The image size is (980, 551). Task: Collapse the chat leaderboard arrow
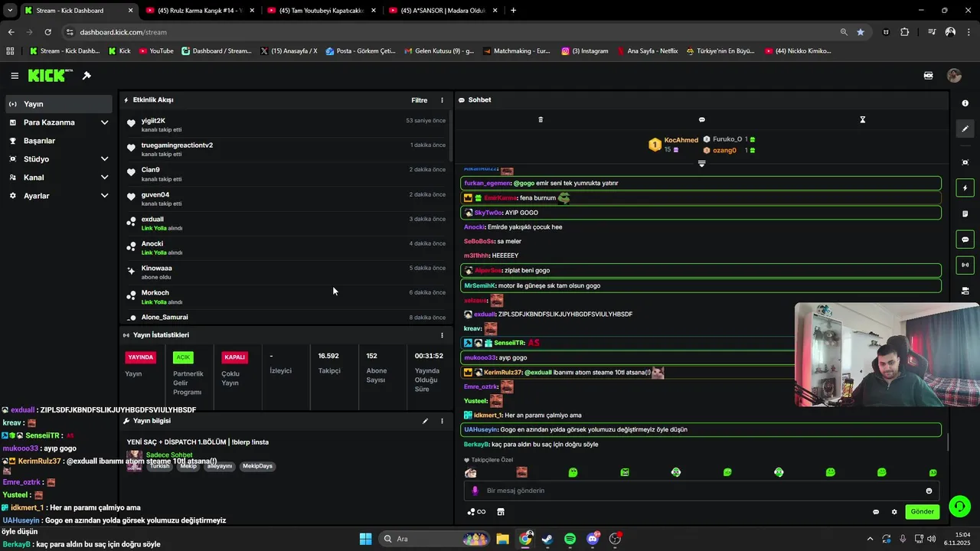pyautogui.click(x=702, y=164)
